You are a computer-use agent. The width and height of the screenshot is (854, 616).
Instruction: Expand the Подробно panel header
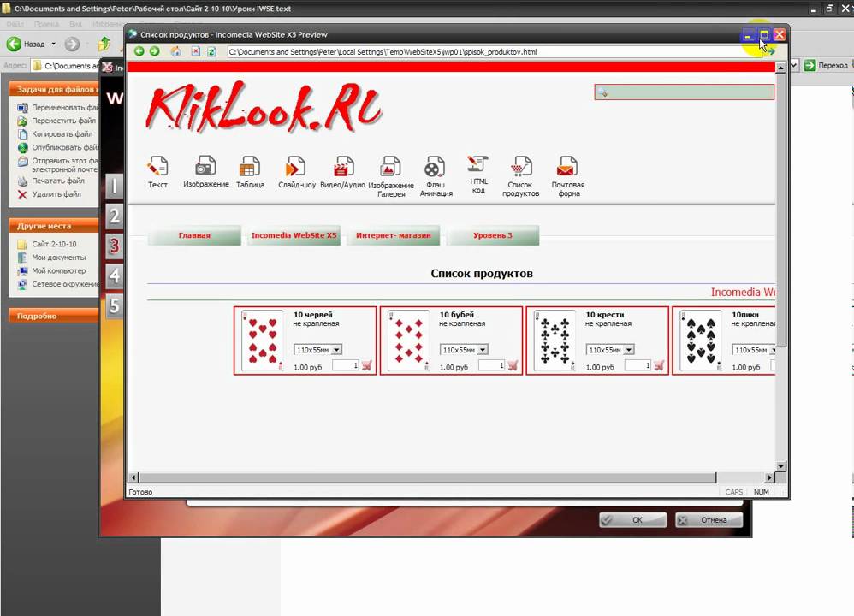click(x=53, y=316)
